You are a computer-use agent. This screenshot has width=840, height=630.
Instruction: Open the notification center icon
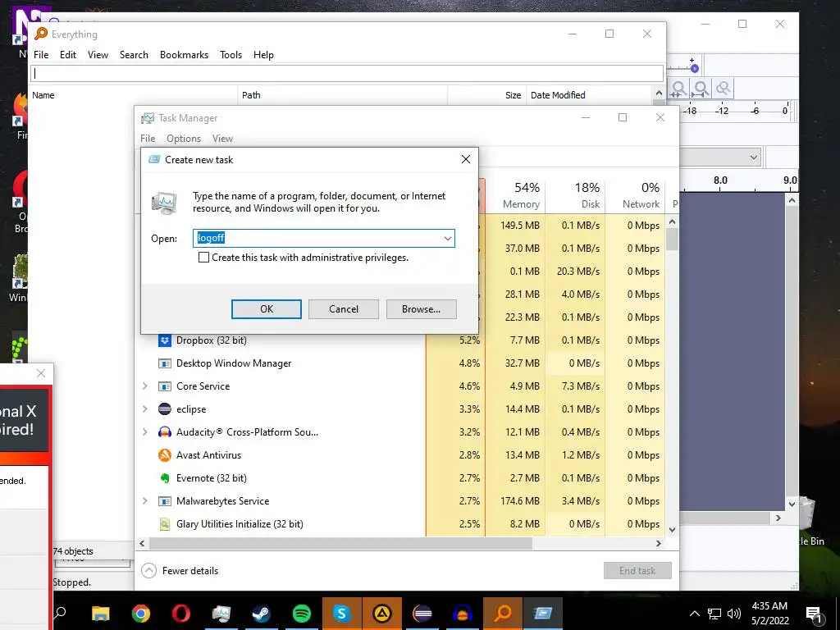tap(815, 614)
